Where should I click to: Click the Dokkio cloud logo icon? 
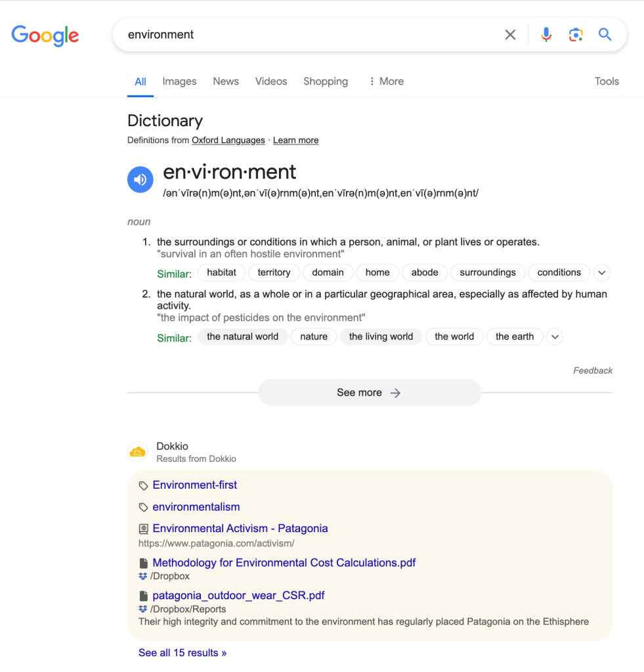[x=138, y=452]
